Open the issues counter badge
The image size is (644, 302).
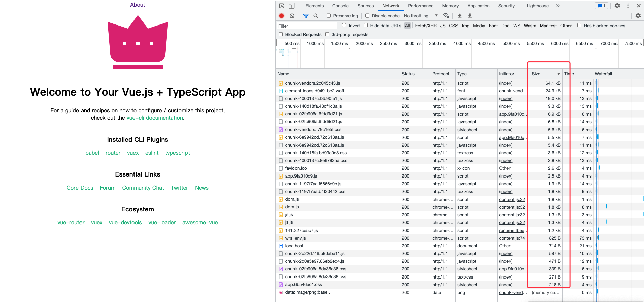pyautogui.click(x=601, y=6)
